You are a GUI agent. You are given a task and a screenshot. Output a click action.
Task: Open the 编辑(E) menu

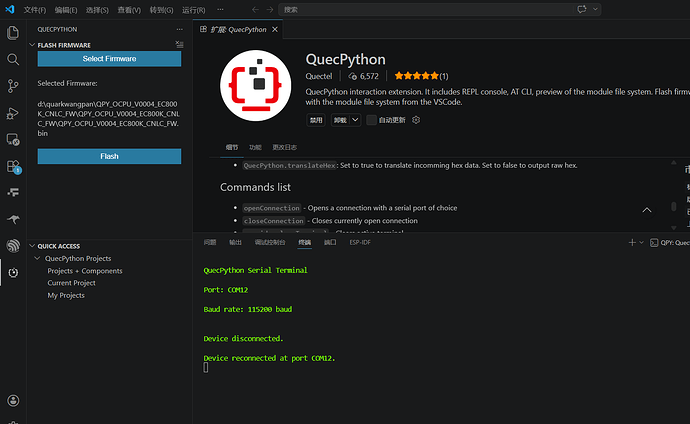[x=66, y=9]
